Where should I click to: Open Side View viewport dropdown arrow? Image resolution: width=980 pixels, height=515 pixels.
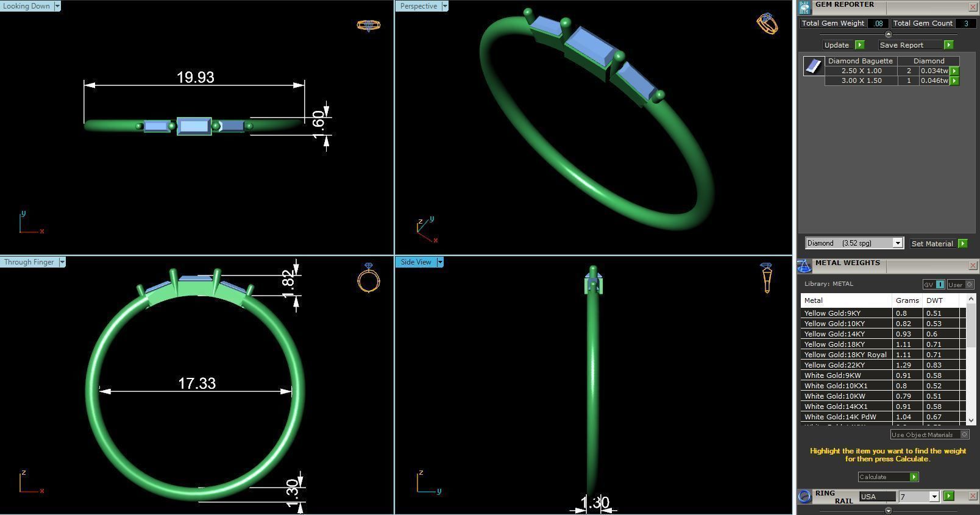[x=440, y=262]
